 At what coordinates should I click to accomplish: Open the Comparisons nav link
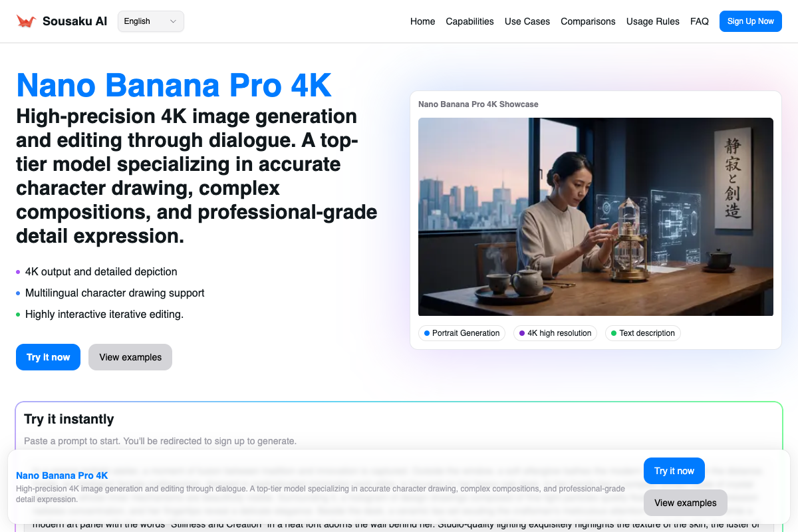[588, 21]
